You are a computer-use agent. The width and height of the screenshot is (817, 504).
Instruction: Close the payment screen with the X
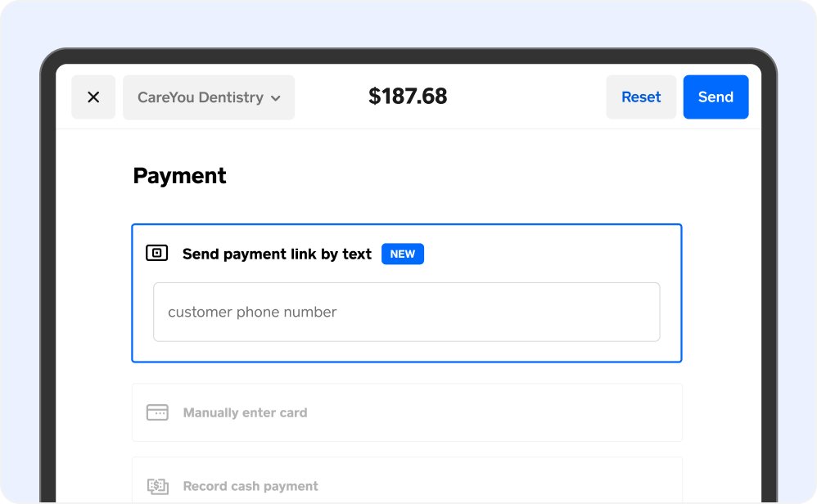(x=93, y=97)
